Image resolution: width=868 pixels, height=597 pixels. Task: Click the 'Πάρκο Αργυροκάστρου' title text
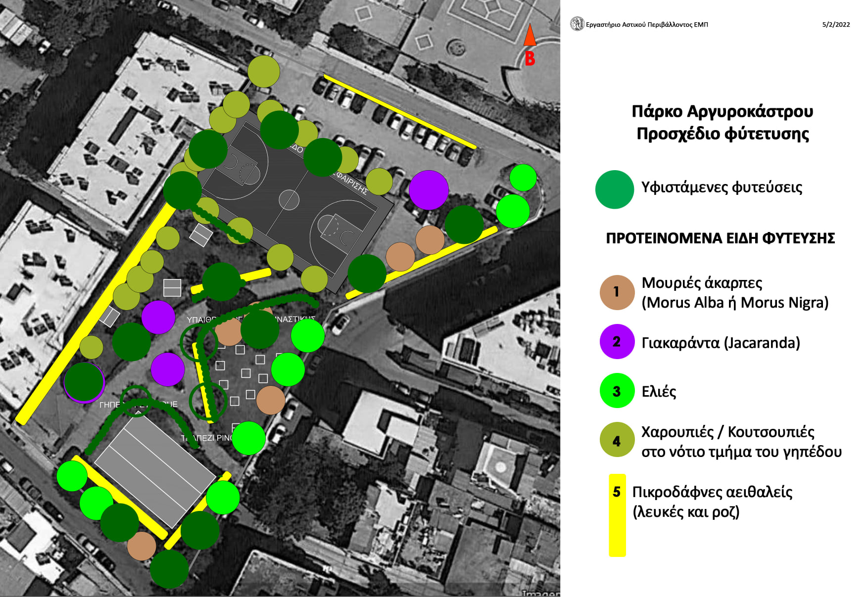[722, 111]
